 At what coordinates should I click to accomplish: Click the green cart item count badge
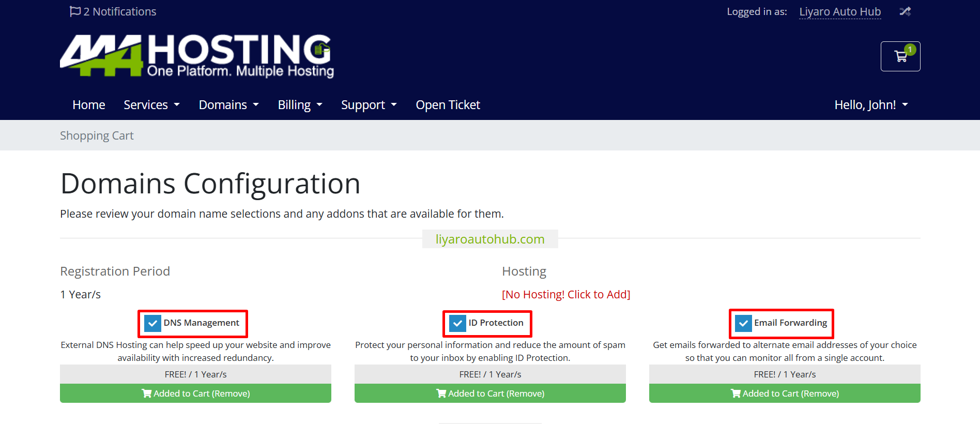(910, 50)
